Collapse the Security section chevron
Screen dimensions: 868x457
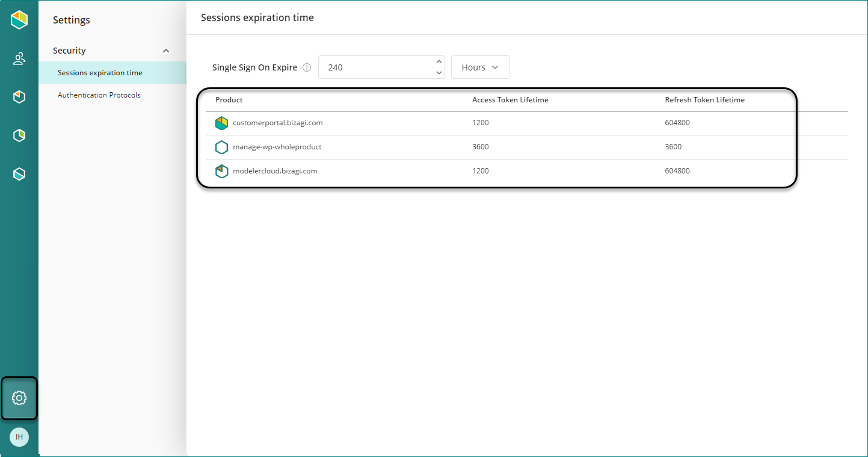click(166, 51)
